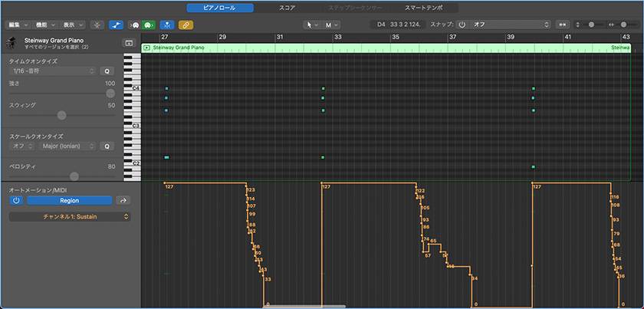644x309 pixels.
Task: Open the 1/16 note quantize dropdown
Action: point(53,71)
